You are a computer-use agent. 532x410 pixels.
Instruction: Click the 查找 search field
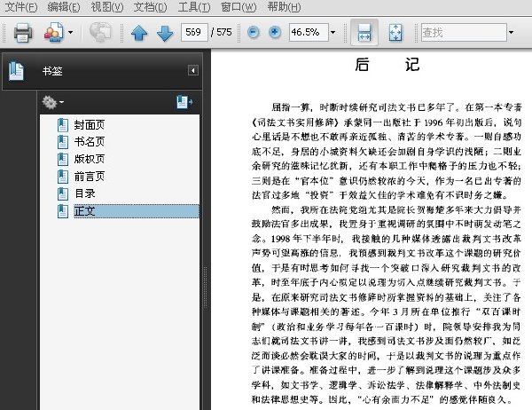pyautogui.click(x=464, y=33)
